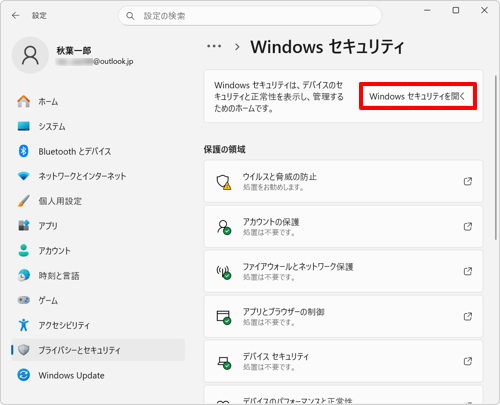The image size is (500, 405).
Task: Open アカウントの保護 protection area
Action: (343, 226)
